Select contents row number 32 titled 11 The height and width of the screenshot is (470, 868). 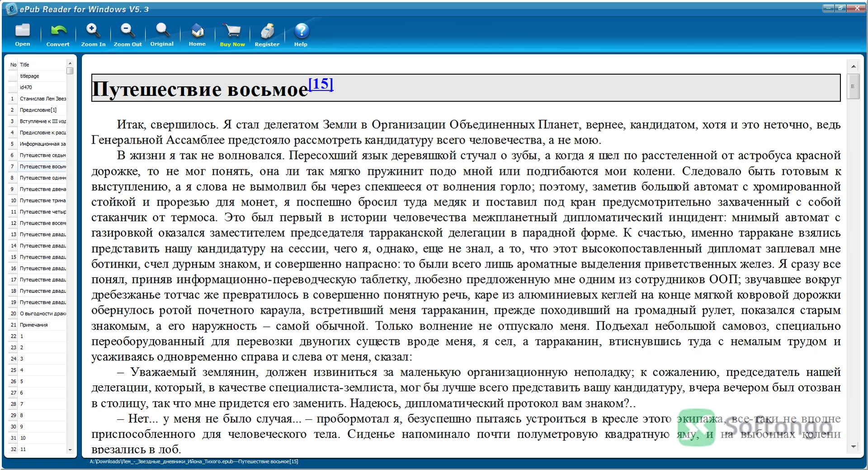(38, 449)
